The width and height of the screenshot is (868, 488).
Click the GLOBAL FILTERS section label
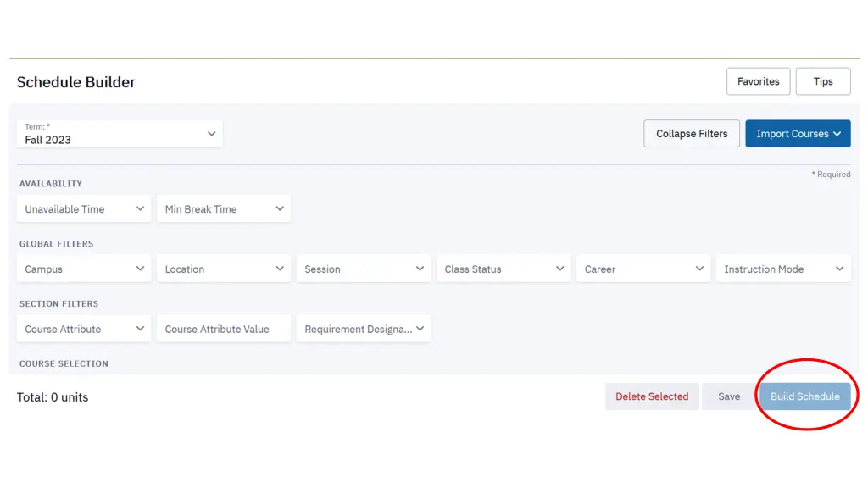pos(57,243)
